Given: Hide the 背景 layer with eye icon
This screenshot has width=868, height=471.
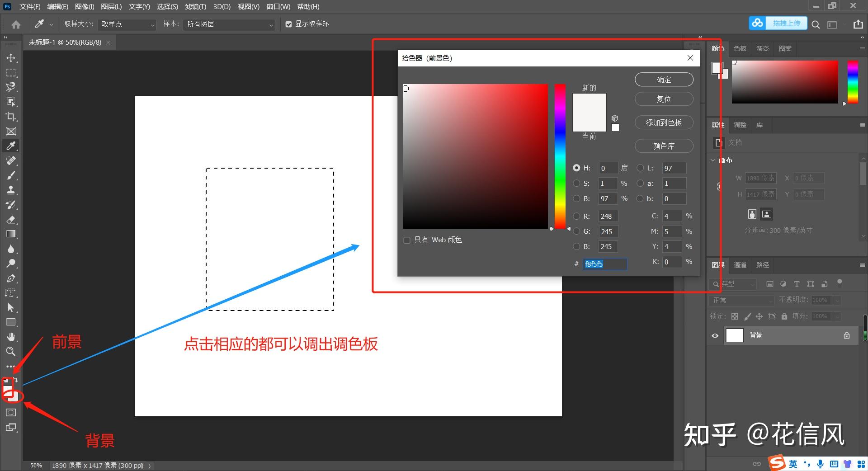Looking at the screenshot, I should click(x=715, y=335).
